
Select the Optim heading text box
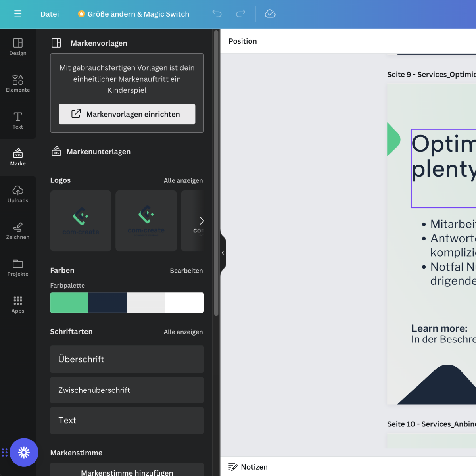(x=443, y=168)
